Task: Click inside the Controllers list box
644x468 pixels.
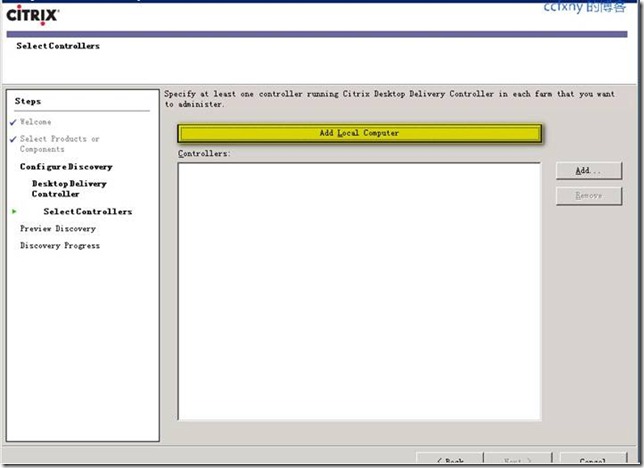Action: pos(359,291)
